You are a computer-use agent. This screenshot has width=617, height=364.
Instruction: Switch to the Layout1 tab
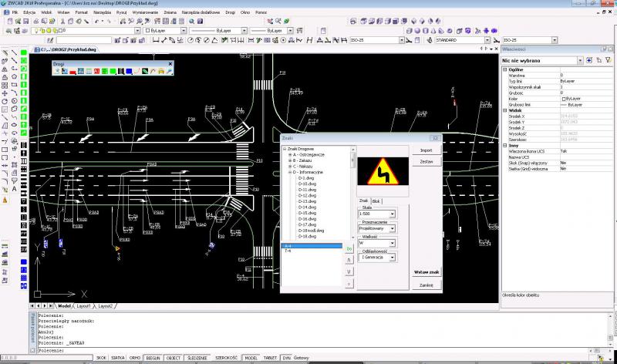tap(83, 305)
